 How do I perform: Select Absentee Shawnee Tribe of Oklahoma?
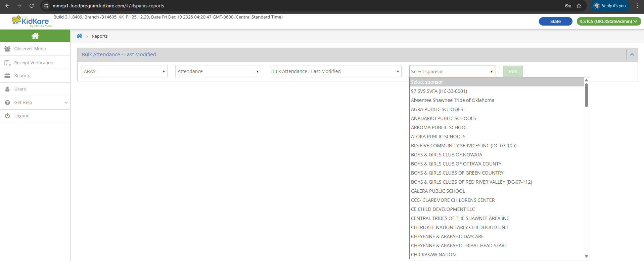point(497,100)
